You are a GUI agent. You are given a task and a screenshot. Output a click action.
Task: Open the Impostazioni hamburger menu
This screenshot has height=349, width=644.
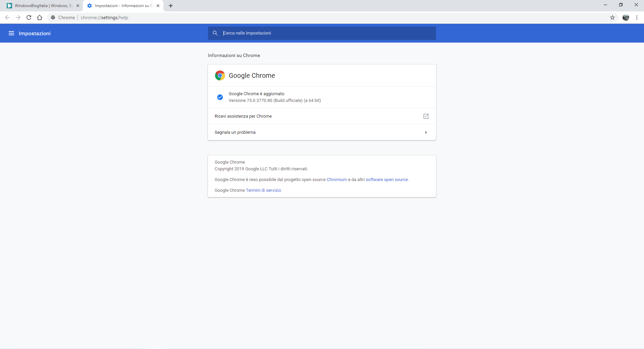tap(11, 33)
